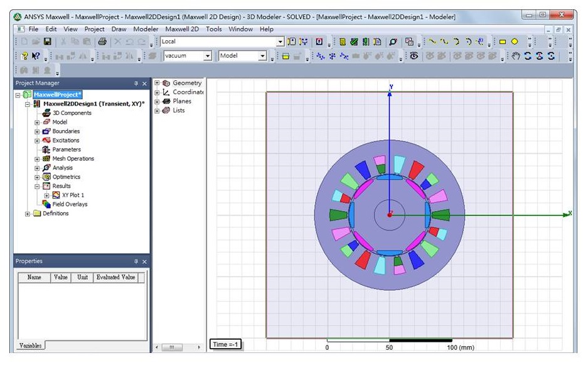588x370 pixels.
Task: Open the Maxwell 2D menu
Action: click(182, 29)
